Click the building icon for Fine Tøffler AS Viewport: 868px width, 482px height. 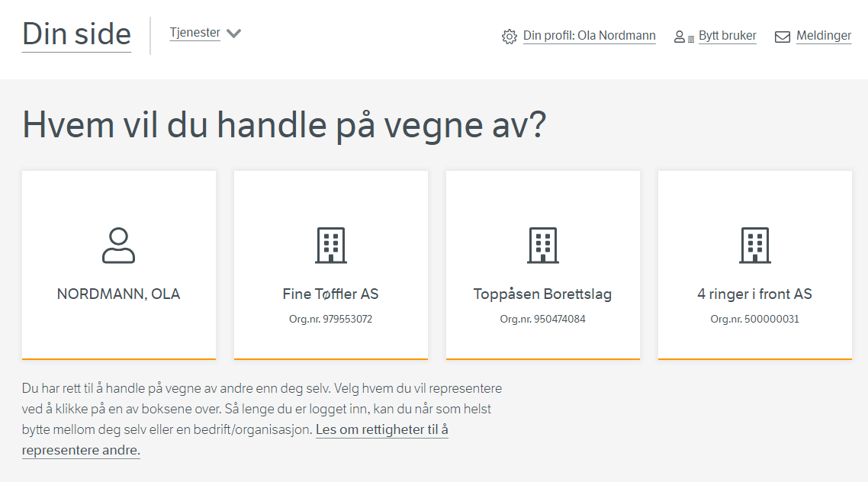tap(330, 246)
